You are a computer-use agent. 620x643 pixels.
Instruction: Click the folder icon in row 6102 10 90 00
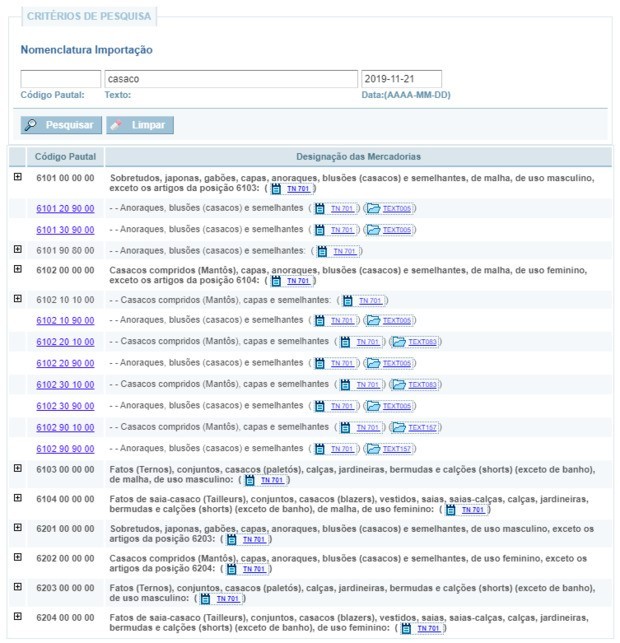[373, 320]
